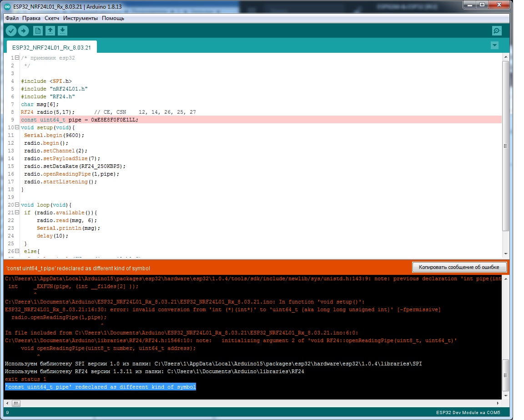Image resolution: width=524 pixels, height=420 pixels.
Task: Click the editor scroll-up arrow
Action: click(x=506, y=57)
